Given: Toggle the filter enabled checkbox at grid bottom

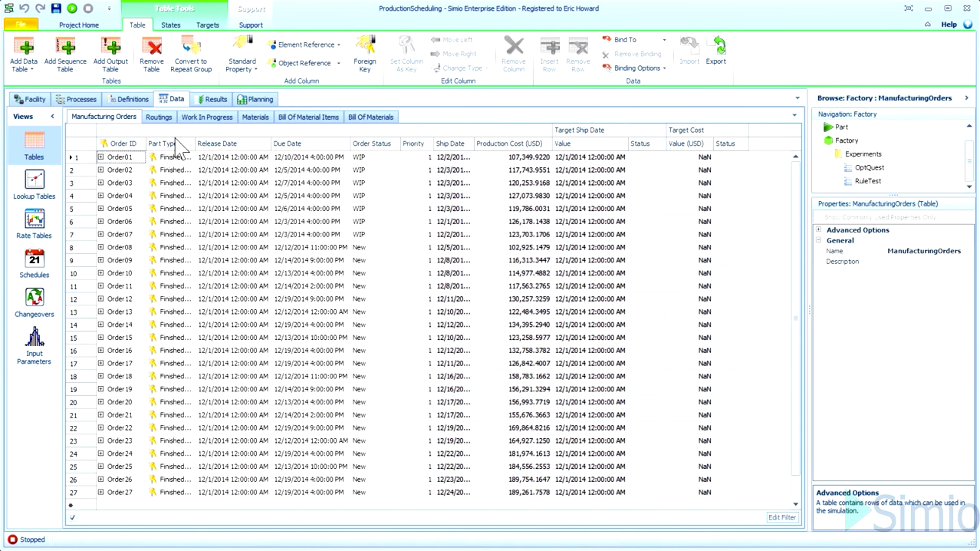Looking at the screenshot, I should pyautogui.click(x=72, y=517).
